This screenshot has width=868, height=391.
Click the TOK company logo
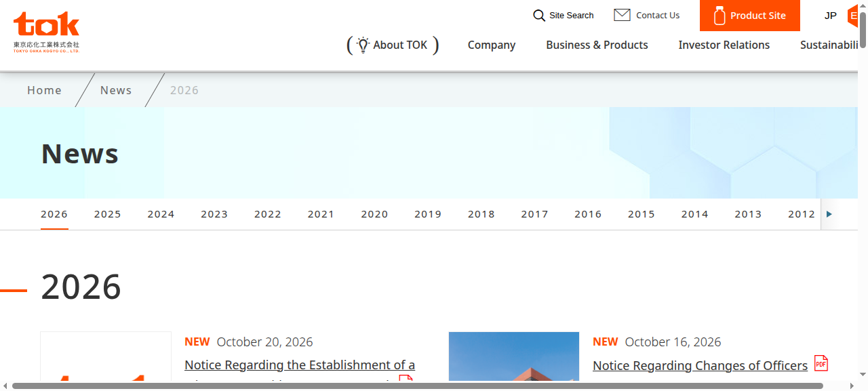[x=46, y=32]
